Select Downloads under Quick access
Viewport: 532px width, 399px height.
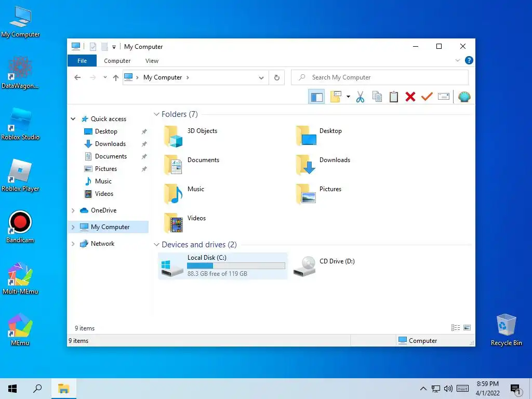coord(110,144)
